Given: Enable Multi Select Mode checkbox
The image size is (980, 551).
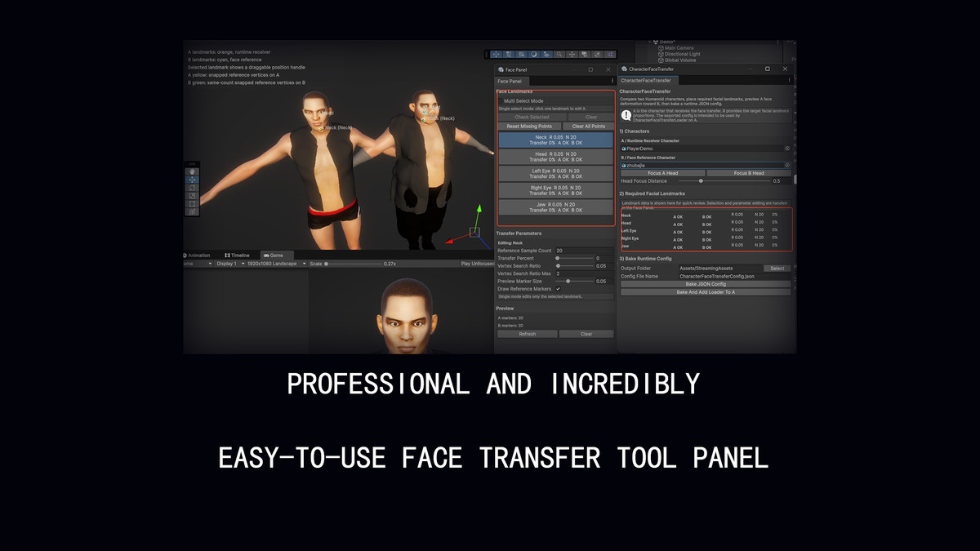Looking at the screenshot, I should tap(500, 101).
